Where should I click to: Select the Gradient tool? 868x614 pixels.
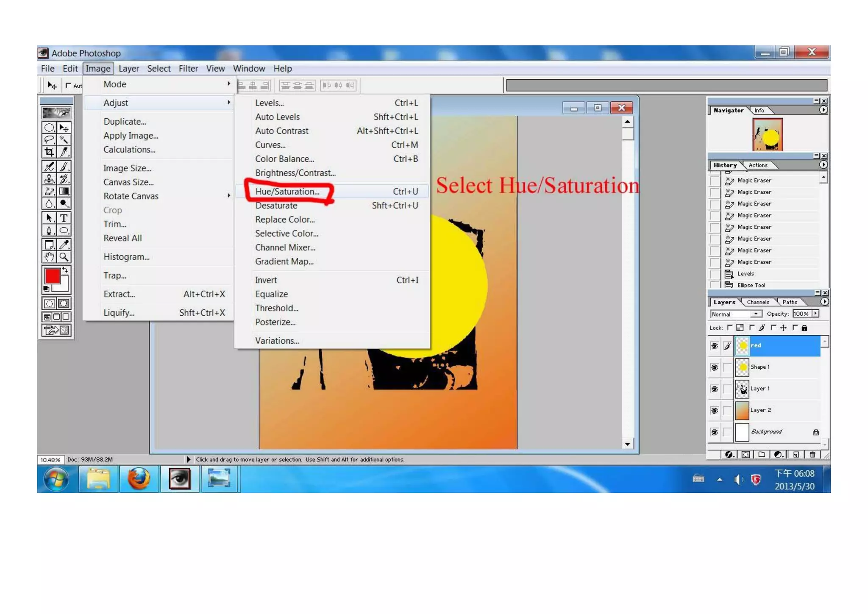(64, 191)
